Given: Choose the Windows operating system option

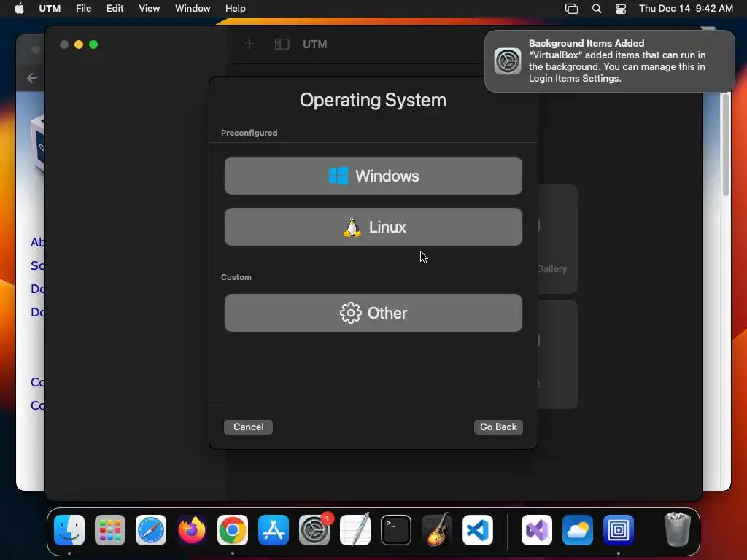Looking at the screenshot, I should point(373,176).
